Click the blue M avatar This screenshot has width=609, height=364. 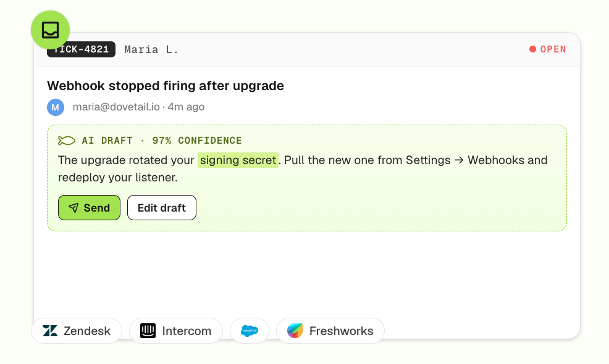[x=56, y=107]
